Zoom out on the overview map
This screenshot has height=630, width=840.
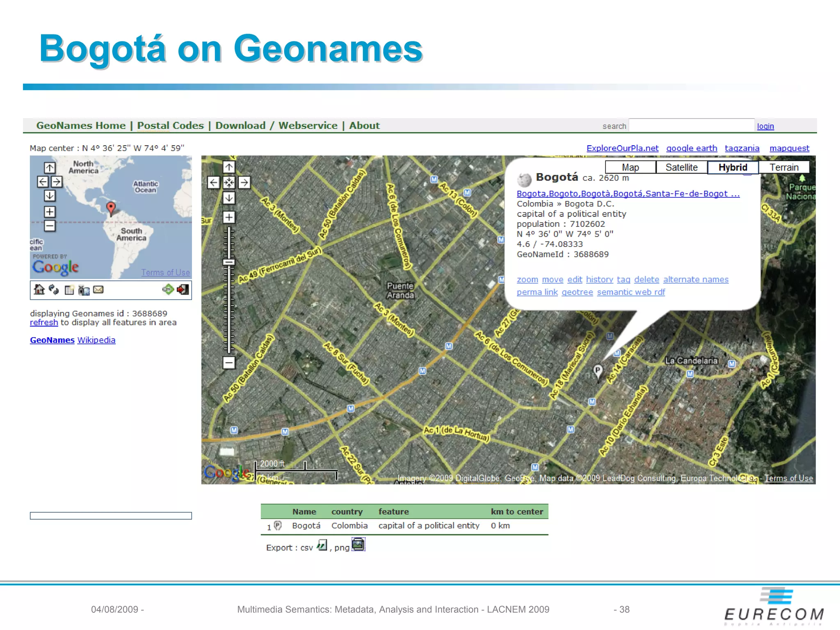50,226
